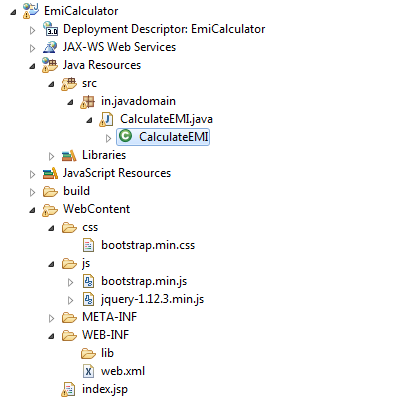Select the lib folder under WEB-INF

[107, 353]
